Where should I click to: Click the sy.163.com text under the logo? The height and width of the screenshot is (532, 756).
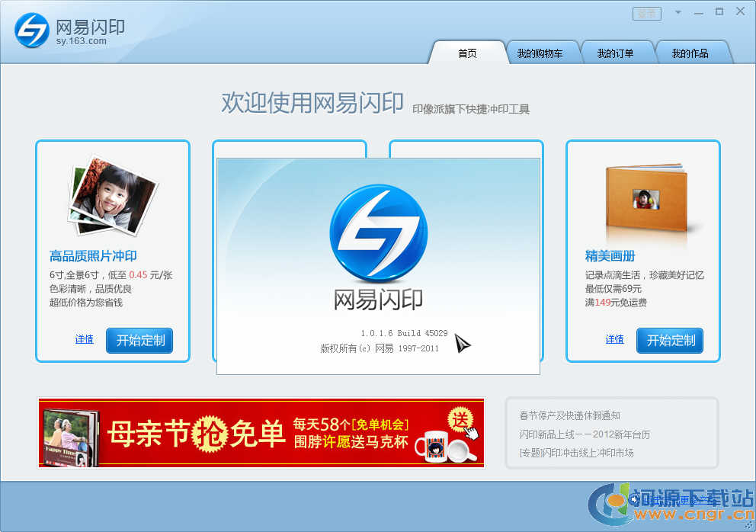81,41
